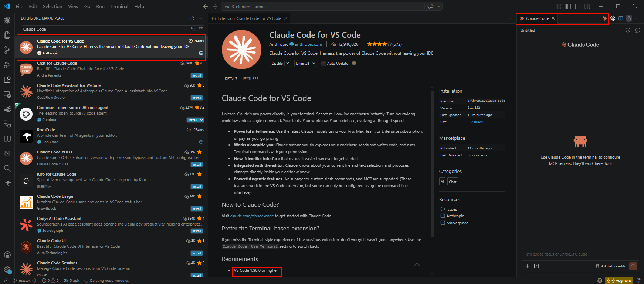Open the Extensions view icon
644x284 pixels.
7,80
